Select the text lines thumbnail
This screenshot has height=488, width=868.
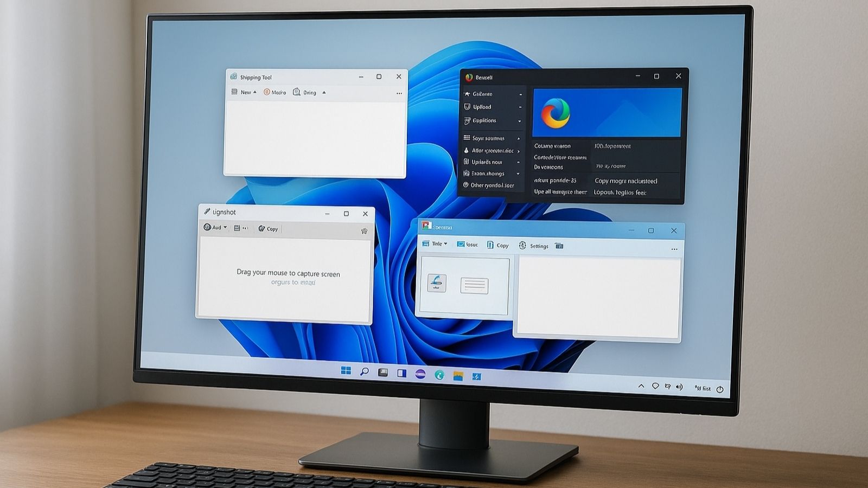pyautogui.click(x=474, y=286)
